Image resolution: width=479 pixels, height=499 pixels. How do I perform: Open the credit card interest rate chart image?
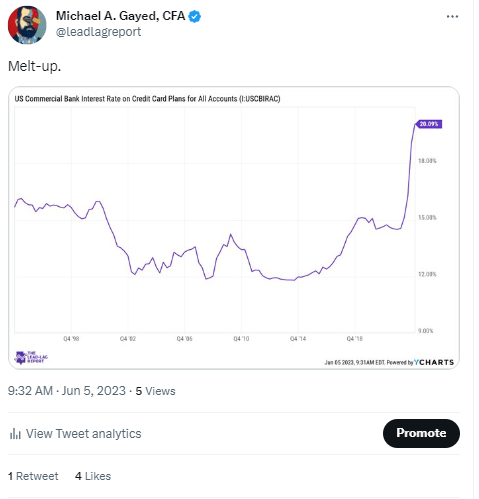(234, 228)
